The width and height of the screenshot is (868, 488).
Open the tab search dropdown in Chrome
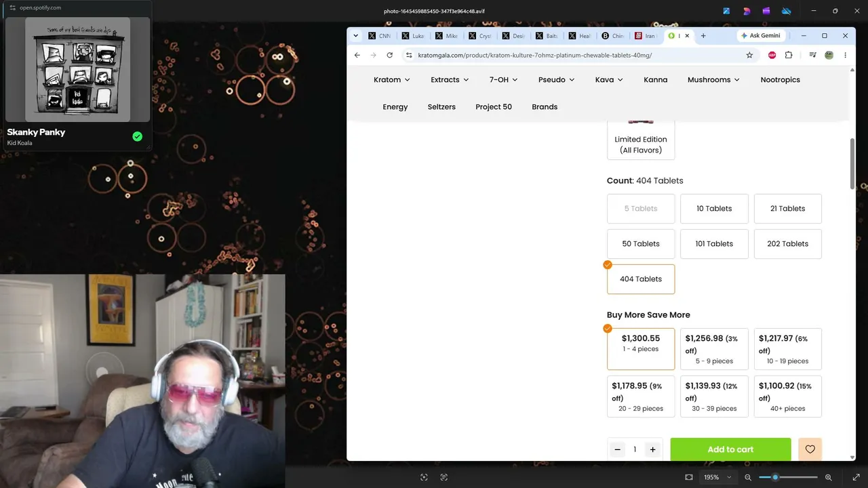pos(357,35)
